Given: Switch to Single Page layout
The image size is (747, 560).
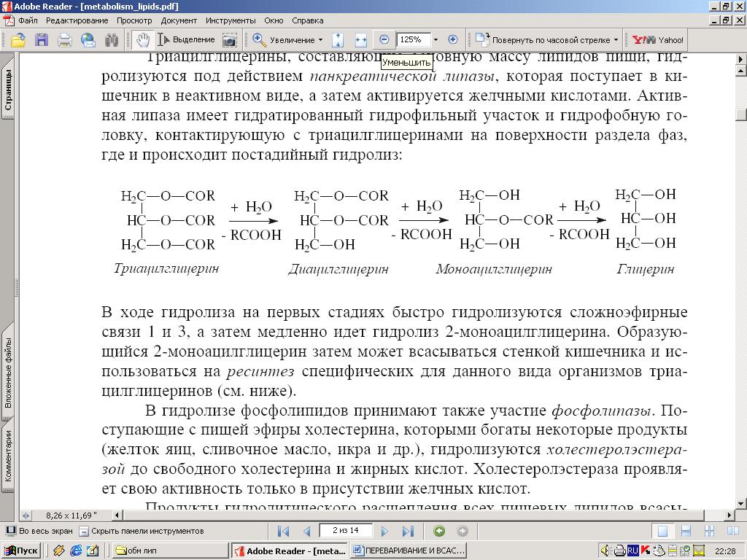Looking at the screenshot, I should pyautogui.click(x=662, y=531).
